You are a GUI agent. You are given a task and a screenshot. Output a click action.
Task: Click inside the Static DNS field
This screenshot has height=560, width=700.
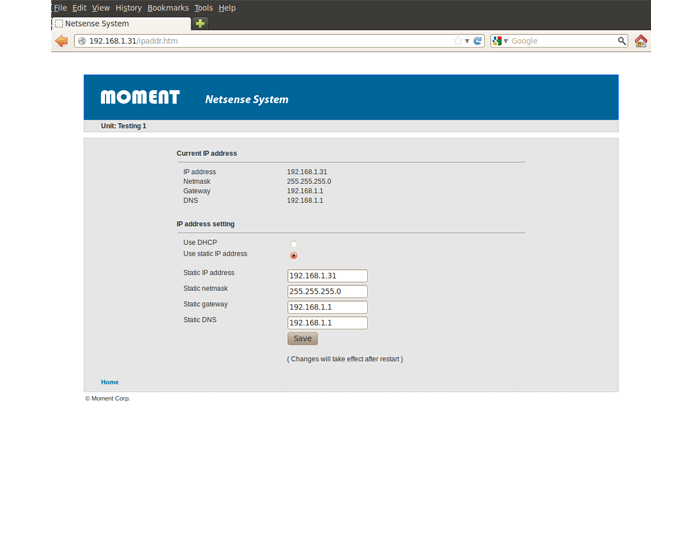(x=327, y=323)
